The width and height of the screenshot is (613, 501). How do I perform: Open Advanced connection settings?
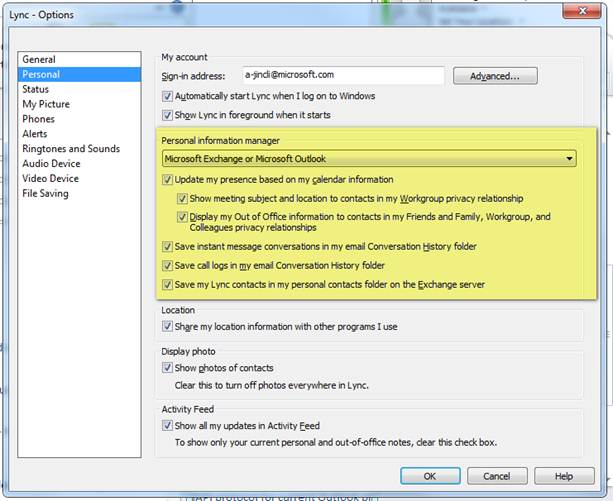[x=495, y=76]
